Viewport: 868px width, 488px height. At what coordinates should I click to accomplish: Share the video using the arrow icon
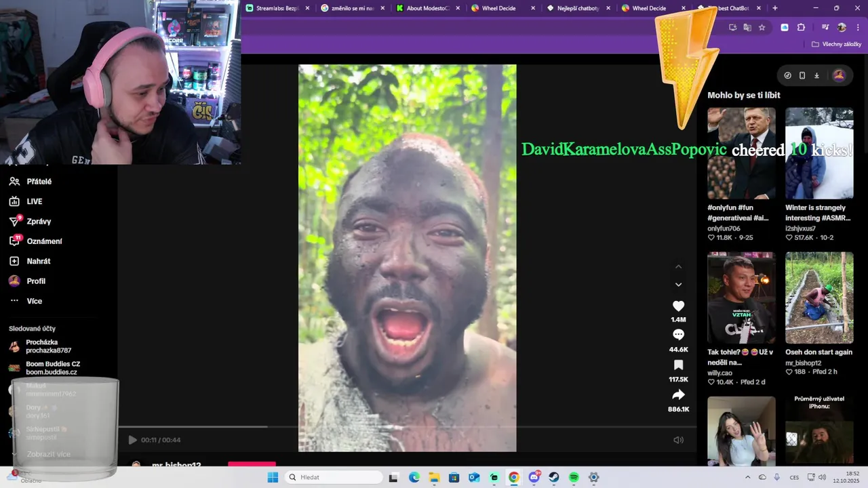[x=678, y=395]
